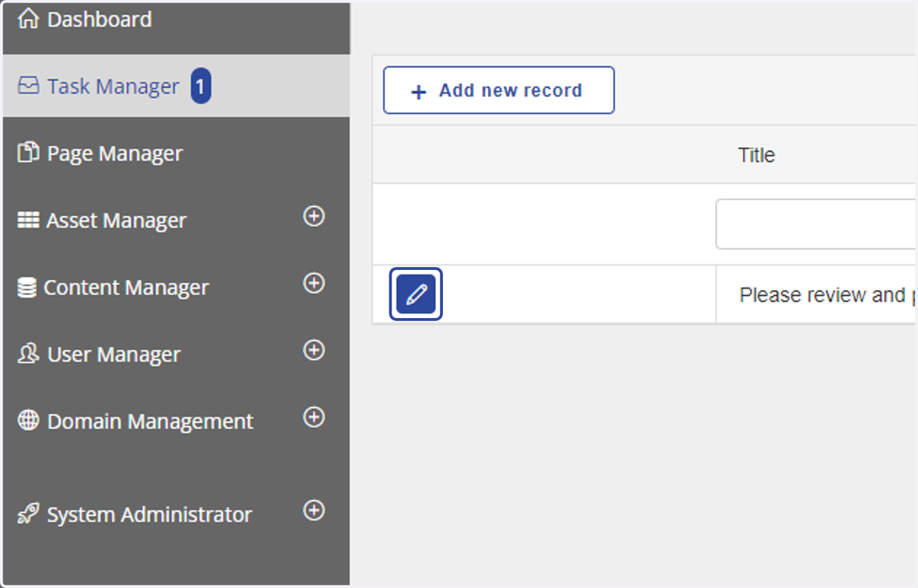Click the Asset Manager grid icon
918x588 pixels.
click(28, 220)
